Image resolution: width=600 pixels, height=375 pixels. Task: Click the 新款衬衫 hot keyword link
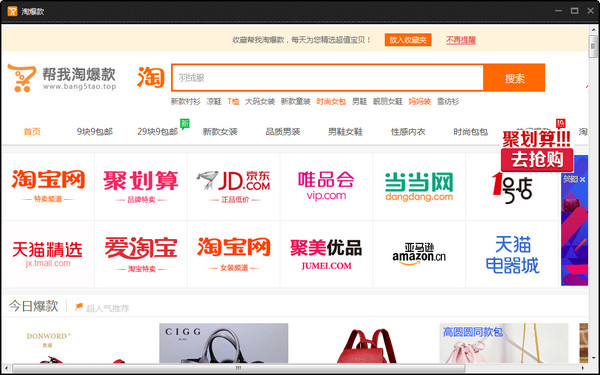point(186,101)
